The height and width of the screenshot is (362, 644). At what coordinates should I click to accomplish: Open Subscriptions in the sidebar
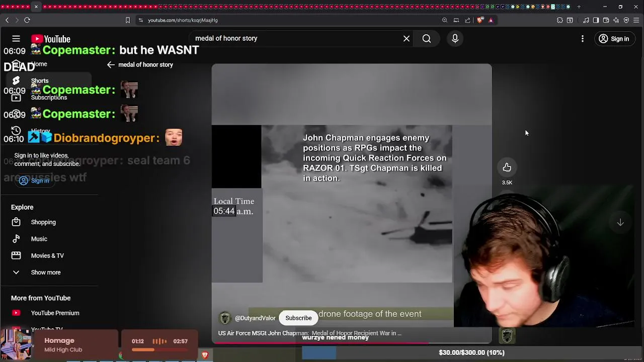(x=49, y=98)
